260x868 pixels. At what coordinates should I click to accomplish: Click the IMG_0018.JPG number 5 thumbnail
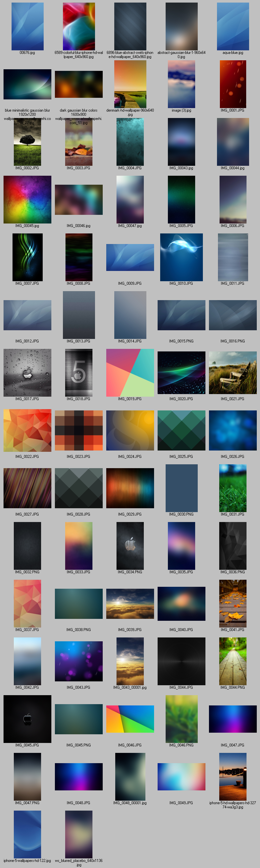pyautogui.click(x=79, y=373)
